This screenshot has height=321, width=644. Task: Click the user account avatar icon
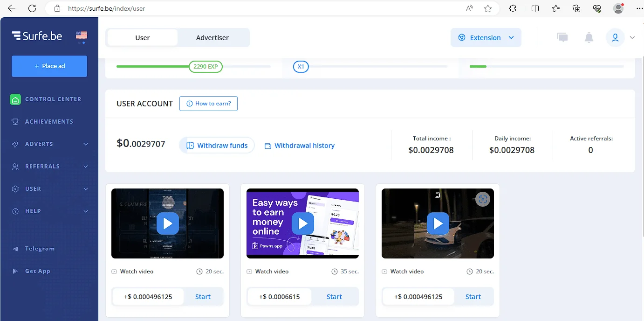click(x=615, y=38)
